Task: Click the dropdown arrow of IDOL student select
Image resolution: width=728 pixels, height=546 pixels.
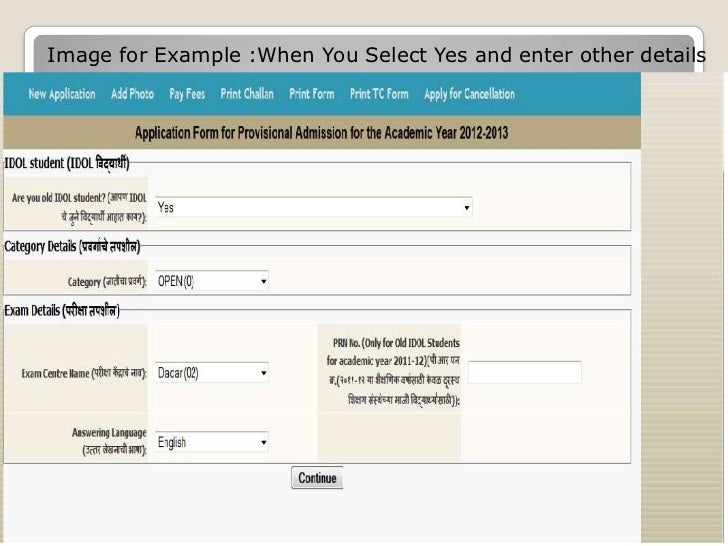Action: pos(466,208)
